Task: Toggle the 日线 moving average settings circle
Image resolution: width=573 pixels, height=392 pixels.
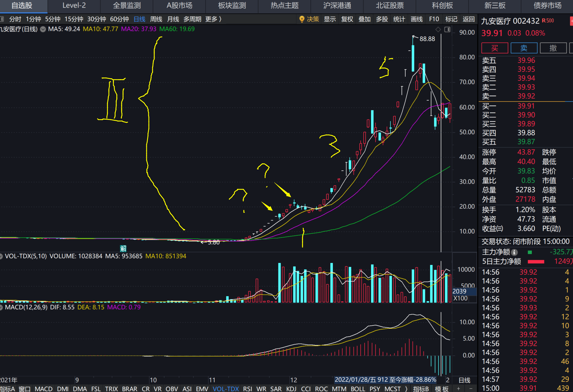Action: [43, 29]
